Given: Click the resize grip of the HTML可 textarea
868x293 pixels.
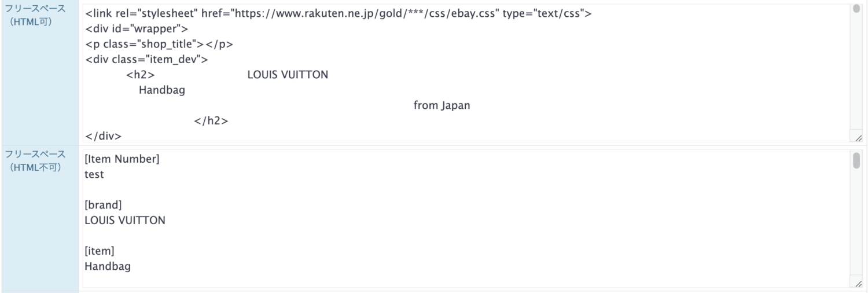Looking at the screenshot, I should pos(858,138).
